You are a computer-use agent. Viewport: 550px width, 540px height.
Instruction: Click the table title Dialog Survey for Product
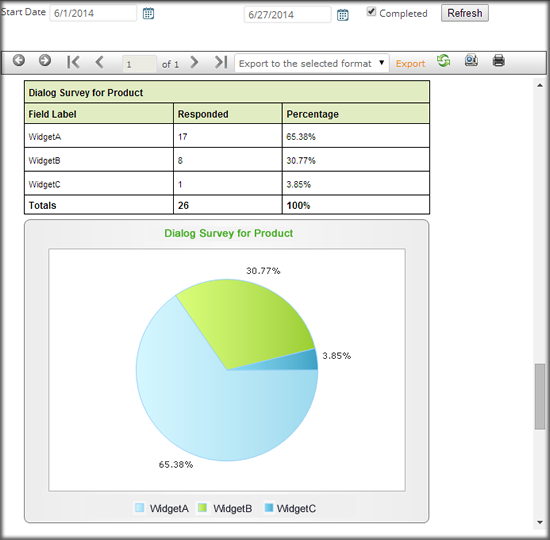pos(86,93)
